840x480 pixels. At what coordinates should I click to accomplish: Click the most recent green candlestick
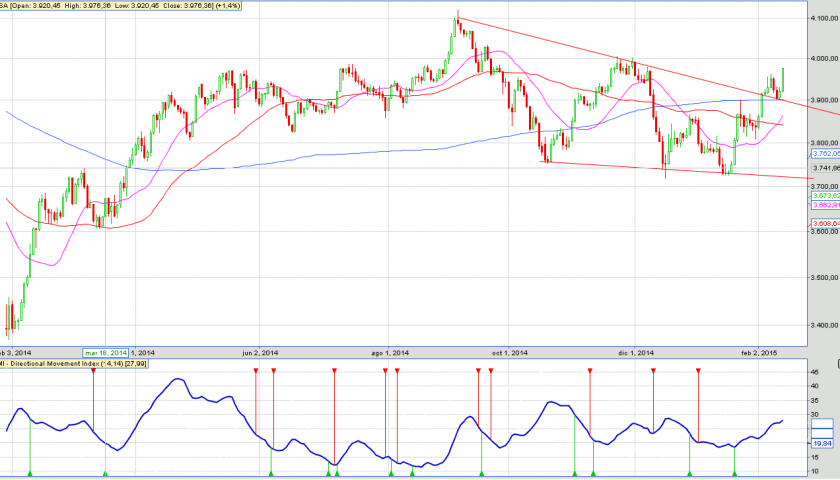pyautogui.click(x=781, y=78)
